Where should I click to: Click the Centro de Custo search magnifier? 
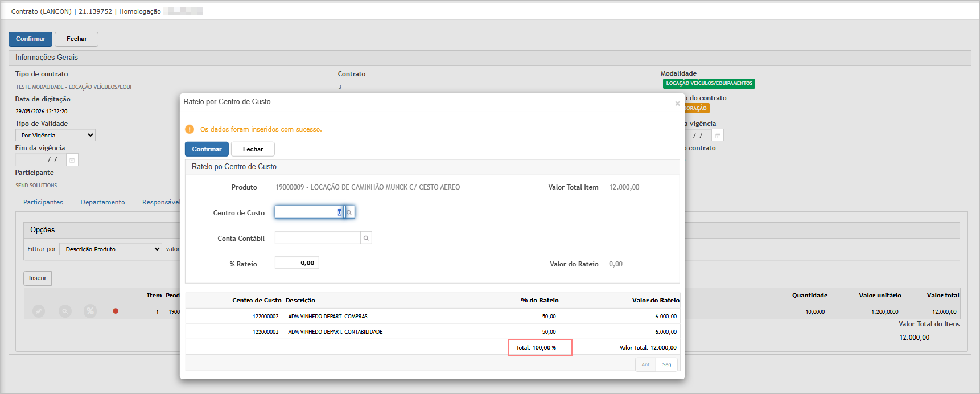pos(349,212)
